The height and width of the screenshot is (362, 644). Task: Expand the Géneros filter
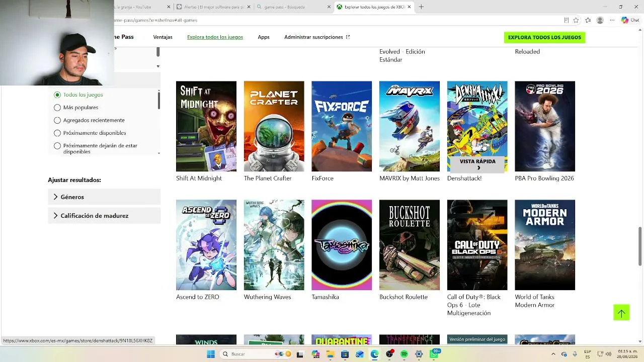tap(104, 197)
